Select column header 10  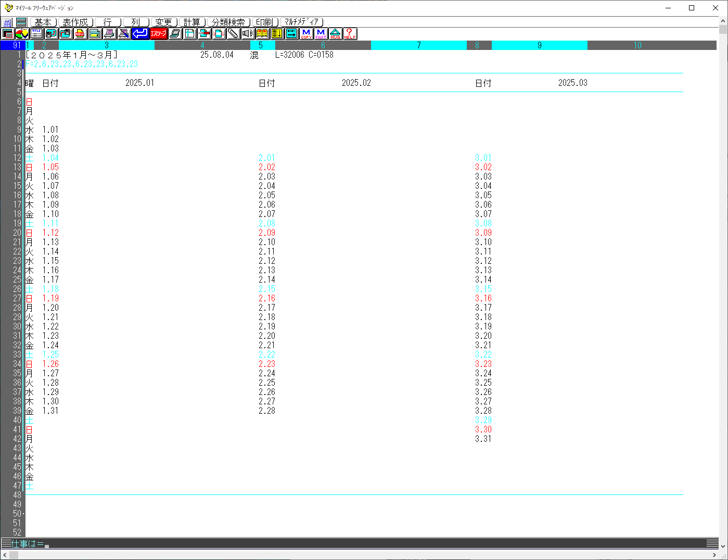(x=637, y=45)
